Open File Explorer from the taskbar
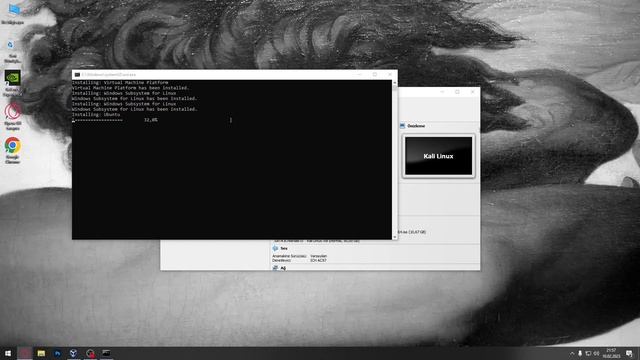 tap(41, 353)
